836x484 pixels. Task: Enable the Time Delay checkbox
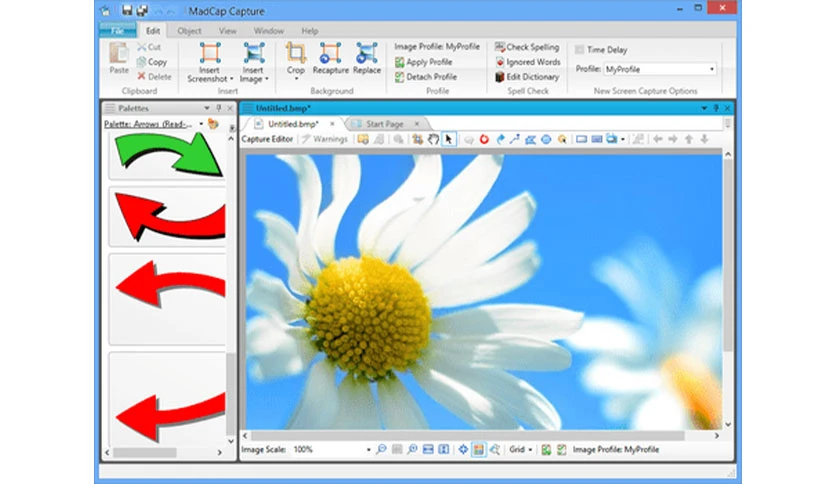pyautogui.click(x=580, y=50)
